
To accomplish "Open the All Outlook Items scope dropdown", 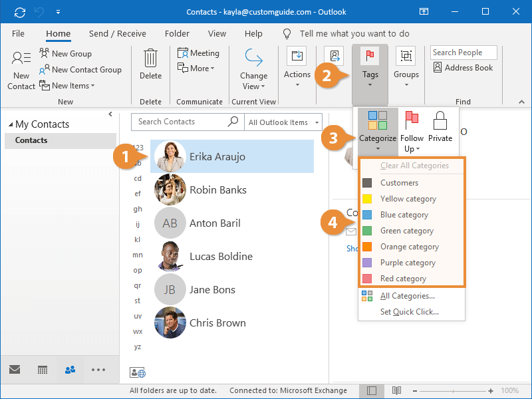I will click(283, 122).
